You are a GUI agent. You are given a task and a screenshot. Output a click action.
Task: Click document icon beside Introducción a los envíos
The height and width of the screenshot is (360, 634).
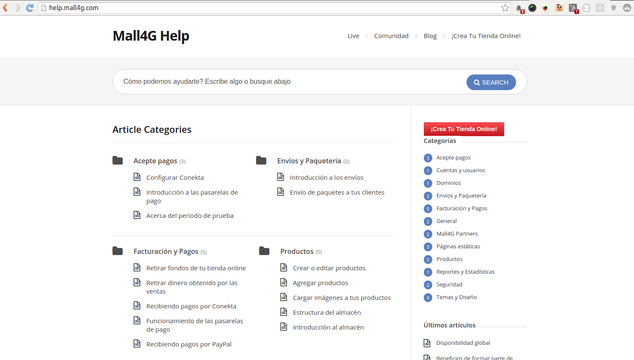click(x=281, y=177)
